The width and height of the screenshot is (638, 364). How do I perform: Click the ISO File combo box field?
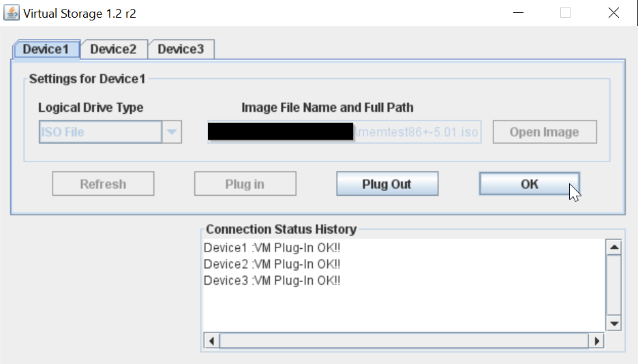coord(100,132)
